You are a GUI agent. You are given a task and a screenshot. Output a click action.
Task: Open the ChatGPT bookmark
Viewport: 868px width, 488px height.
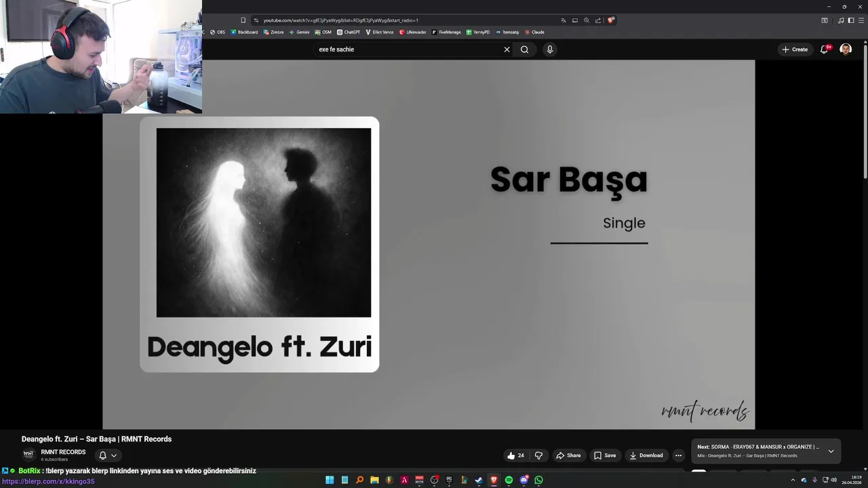coord(349,32)
